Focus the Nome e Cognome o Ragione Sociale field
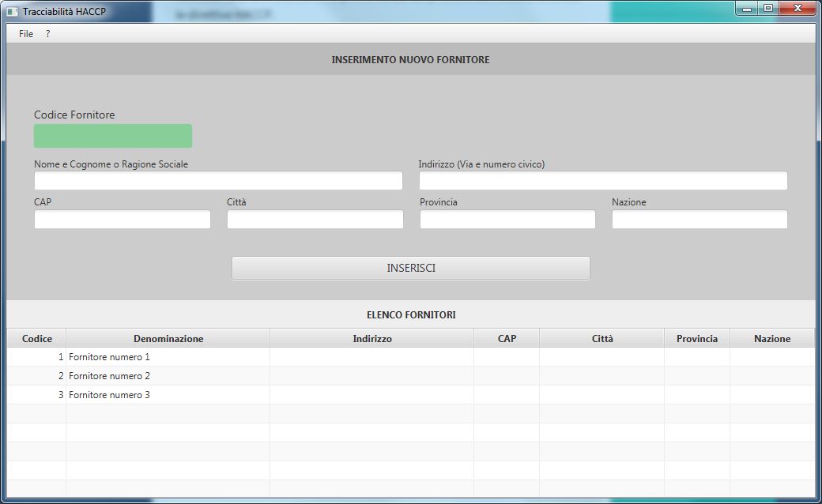The height and width of the screenshot is (504, 822). (x=218, y=181)
